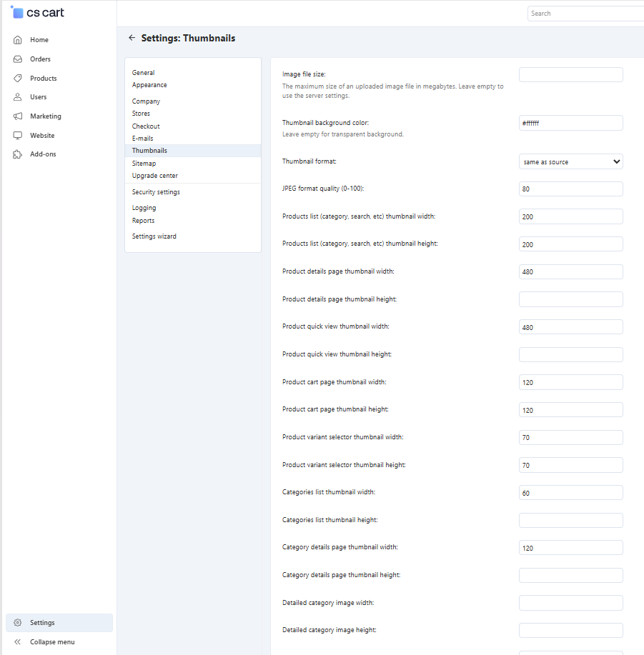Click Product cart page thumbnail width field
Screen dimensions: 644x655
tap(571, 382)
